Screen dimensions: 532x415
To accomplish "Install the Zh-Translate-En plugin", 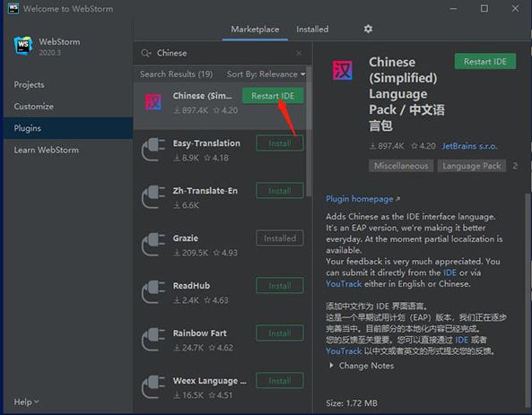I will [x=280, y=191].
